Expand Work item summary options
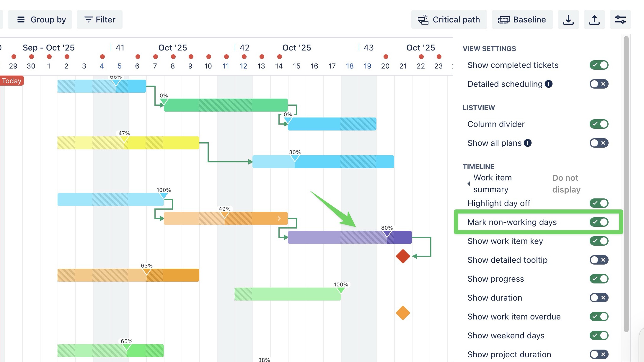Screen dimensions: 644x362 [469, 184]
